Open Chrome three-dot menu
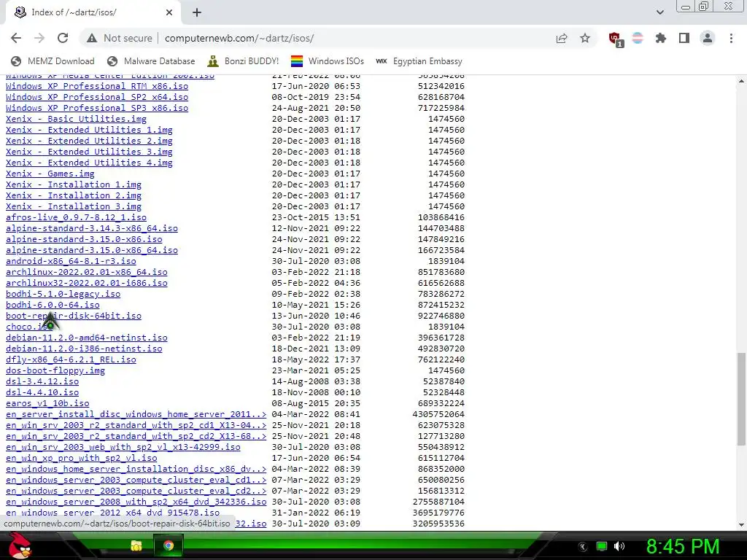The width and height of the screenshot is (747, 560). (731, 38)
